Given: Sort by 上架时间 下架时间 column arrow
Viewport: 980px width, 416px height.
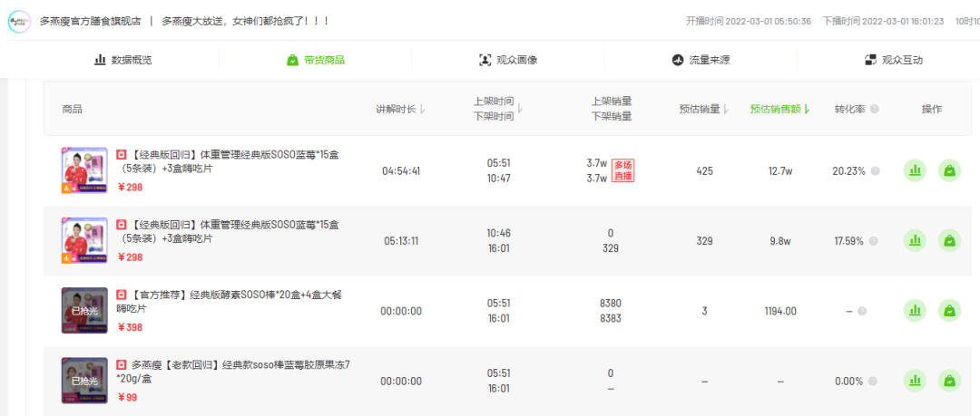Looking at the screenshot, I should [520, 109].
